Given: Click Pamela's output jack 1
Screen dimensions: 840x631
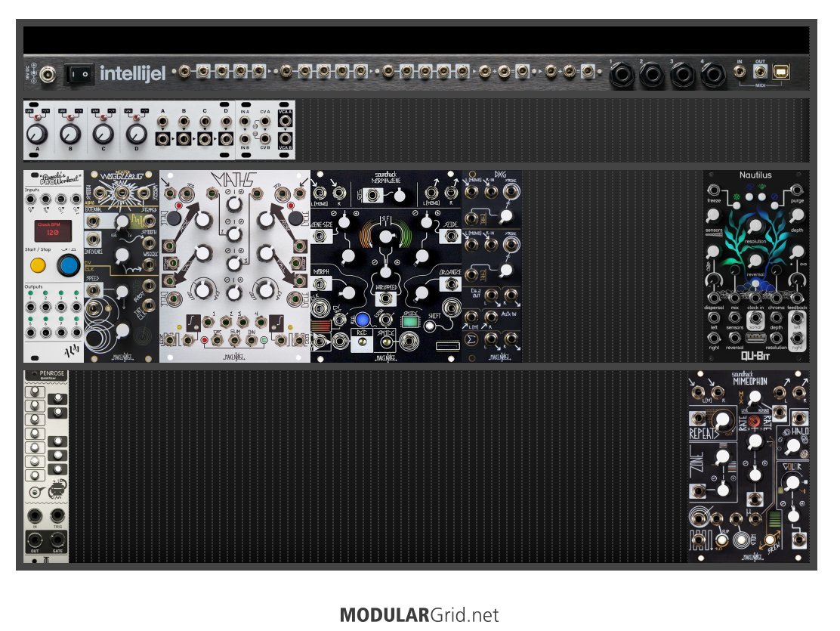Looking at the screenshot, I should [x=31, y=308].
